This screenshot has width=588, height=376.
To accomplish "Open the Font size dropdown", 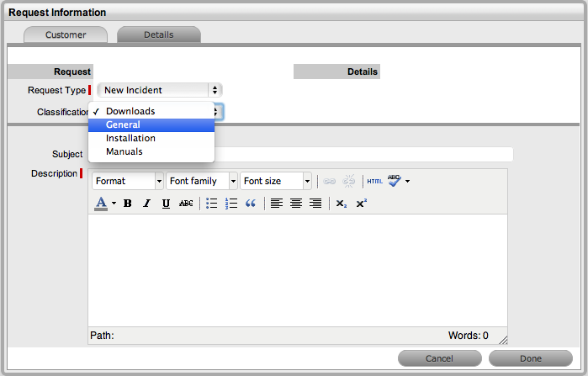I will tap(276, 181).
